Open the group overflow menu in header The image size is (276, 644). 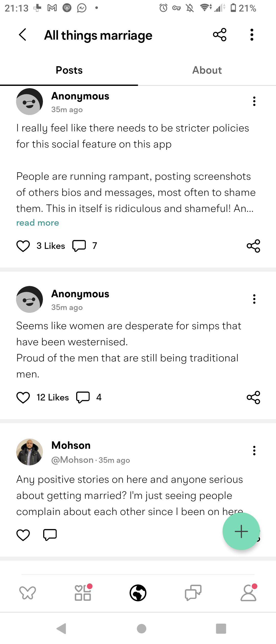[x=252, y=35]
